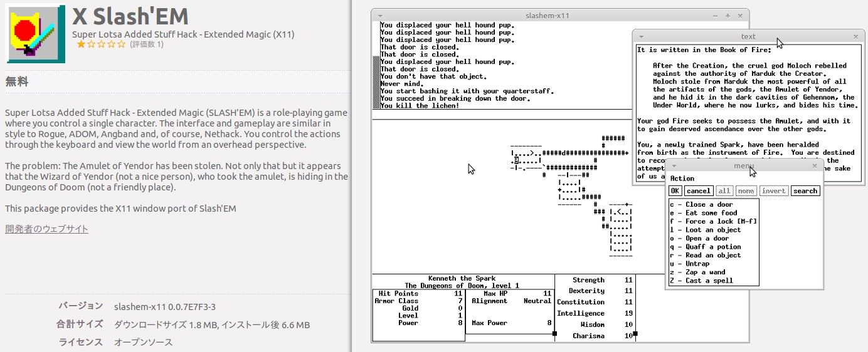
Task: Click 'You don't have that object.' message
Action: click(x=433, y=76)
